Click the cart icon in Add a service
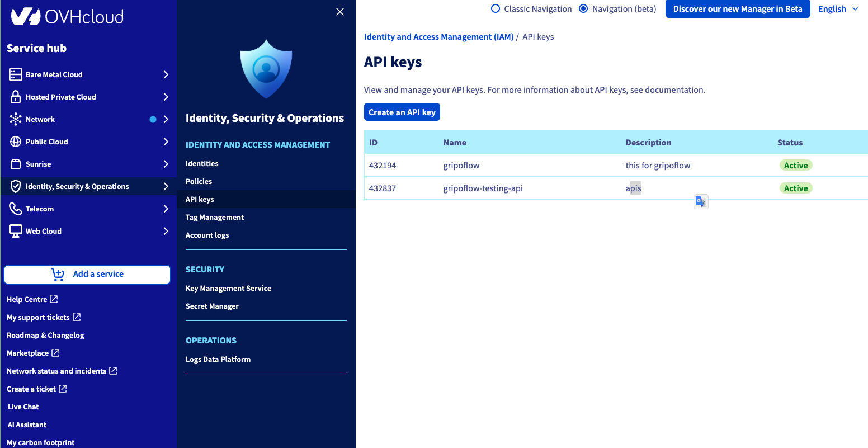The image size is (868, 448). point(58,274)
